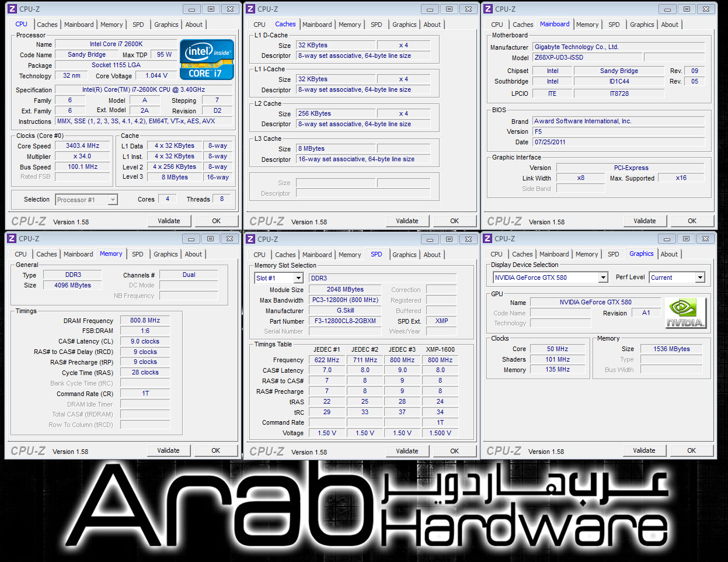Click Validate in the Caches tab window
This screenshot has height=562, width=728.
[x=407, y=221]
